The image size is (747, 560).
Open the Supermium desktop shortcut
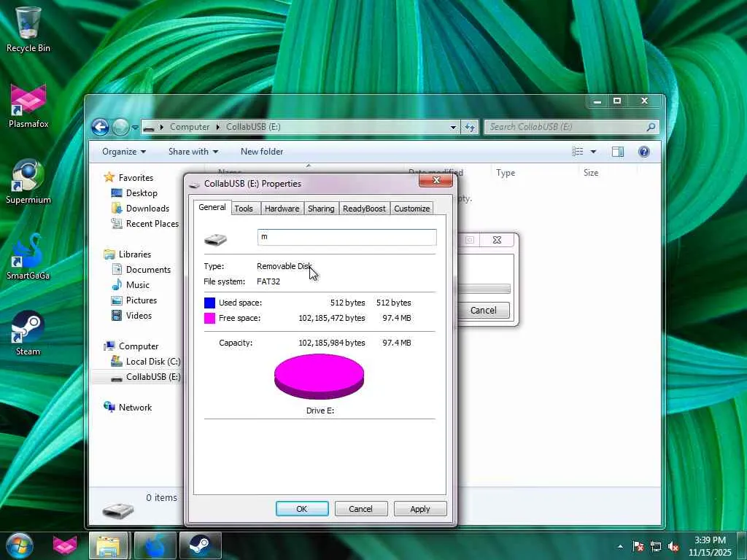coord(28,182)
